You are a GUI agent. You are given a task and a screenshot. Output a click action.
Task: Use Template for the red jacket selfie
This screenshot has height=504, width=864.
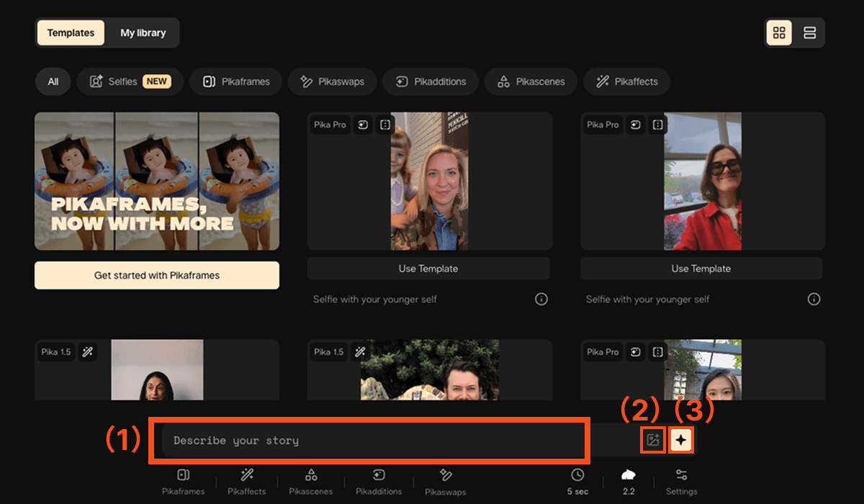pos(701,269)
